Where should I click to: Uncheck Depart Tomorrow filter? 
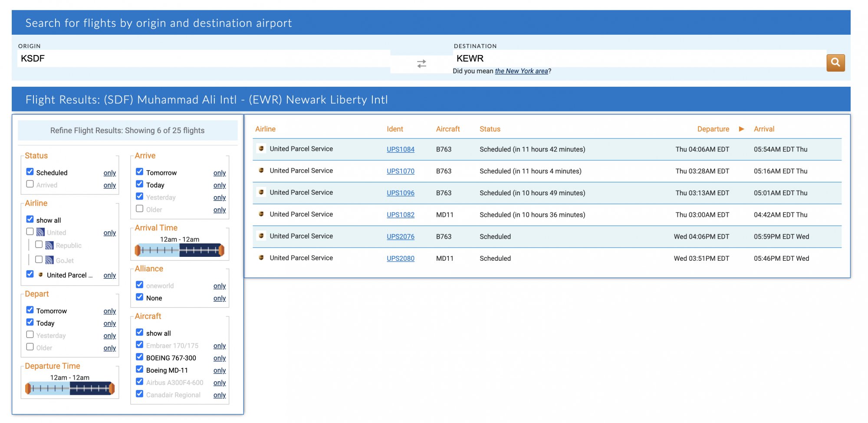click(x=30, y=310)
